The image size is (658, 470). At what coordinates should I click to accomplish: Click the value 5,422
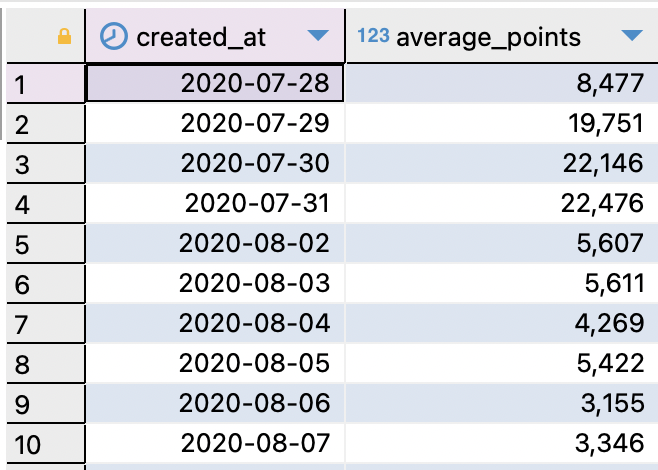(610, 363)
